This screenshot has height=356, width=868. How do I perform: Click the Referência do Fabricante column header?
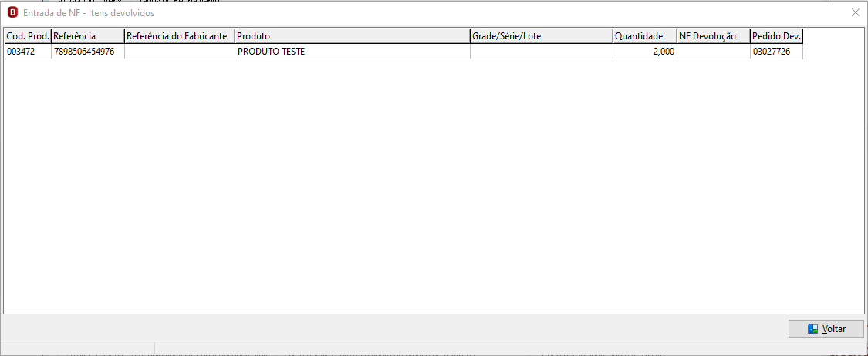pos(180,36)
